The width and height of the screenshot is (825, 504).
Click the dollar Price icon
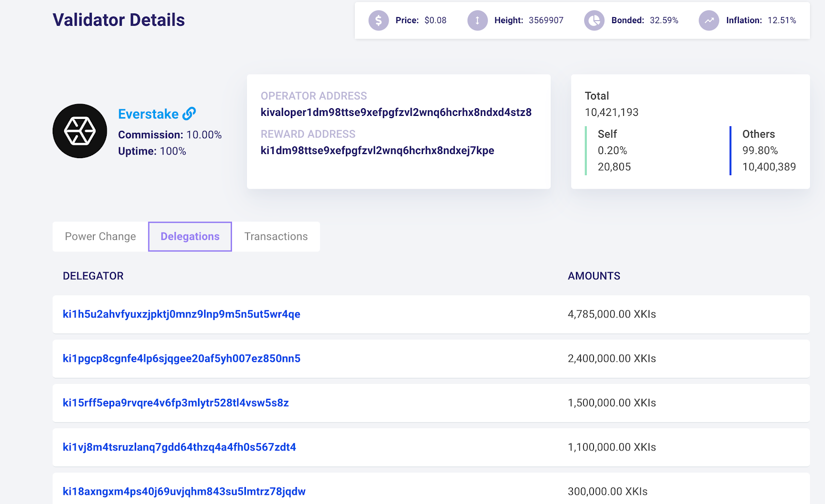pos(378,21)
